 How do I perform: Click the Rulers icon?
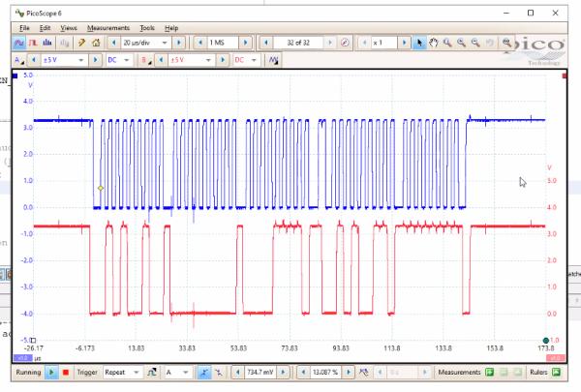[x=556, y=372]
